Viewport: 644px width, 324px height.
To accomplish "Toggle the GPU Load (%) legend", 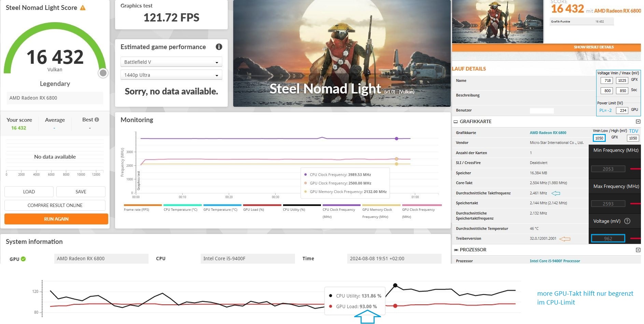I will (x=262, y=208).
